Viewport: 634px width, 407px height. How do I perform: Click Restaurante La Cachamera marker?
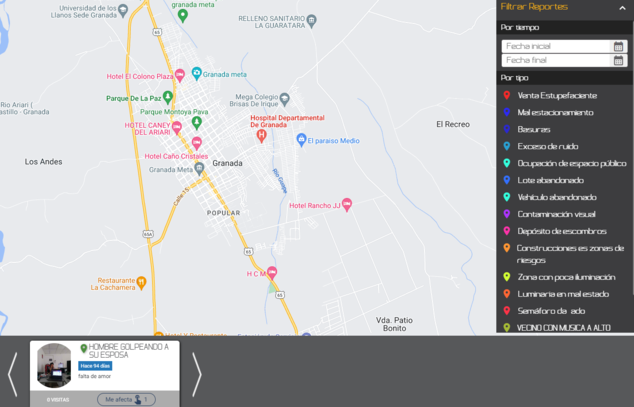tap(141, 283)
